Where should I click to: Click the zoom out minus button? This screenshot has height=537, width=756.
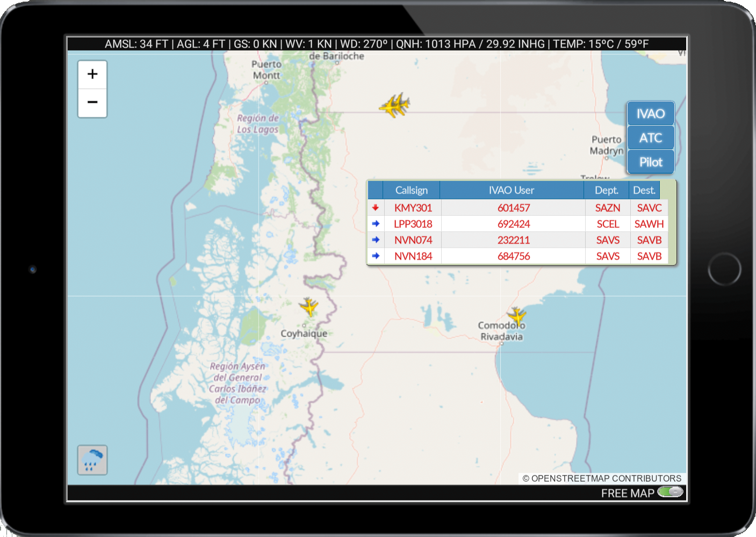tap(92, 103)
